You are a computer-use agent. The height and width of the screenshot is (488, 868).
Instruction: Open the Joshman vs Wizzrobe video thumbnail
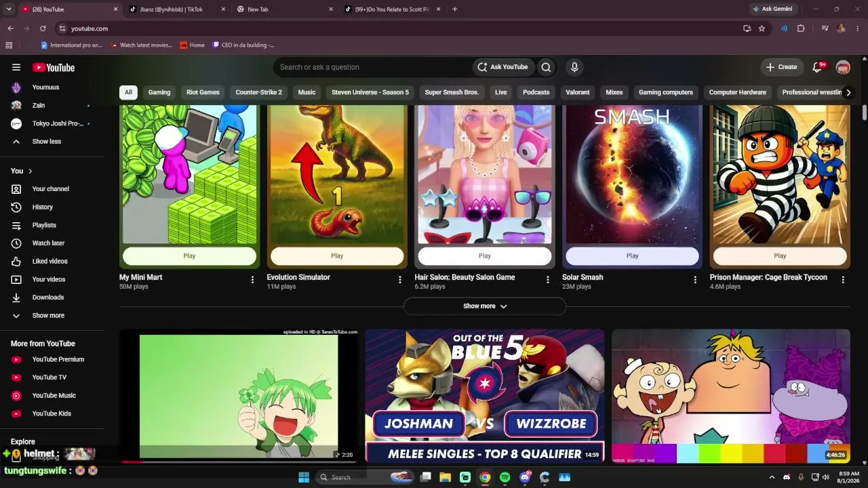485,396
